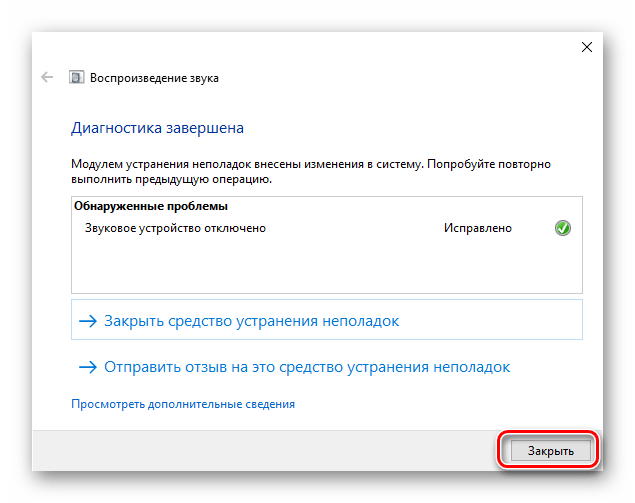Image resolution: width=635 pixels, height=503 pixels.
Task: Click the sound playback troubleshooter icon
Action: 77,77
